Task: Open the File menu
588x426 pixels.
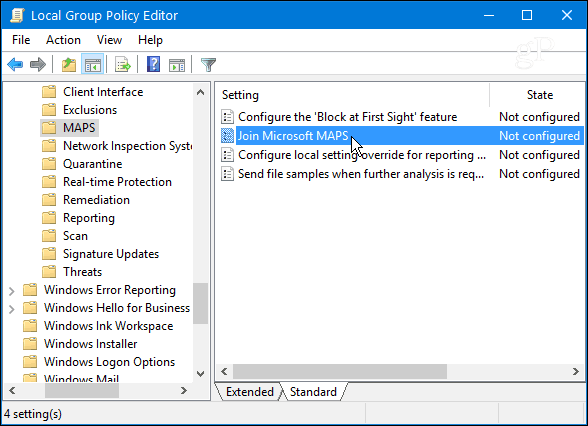Action: (21, 40)
